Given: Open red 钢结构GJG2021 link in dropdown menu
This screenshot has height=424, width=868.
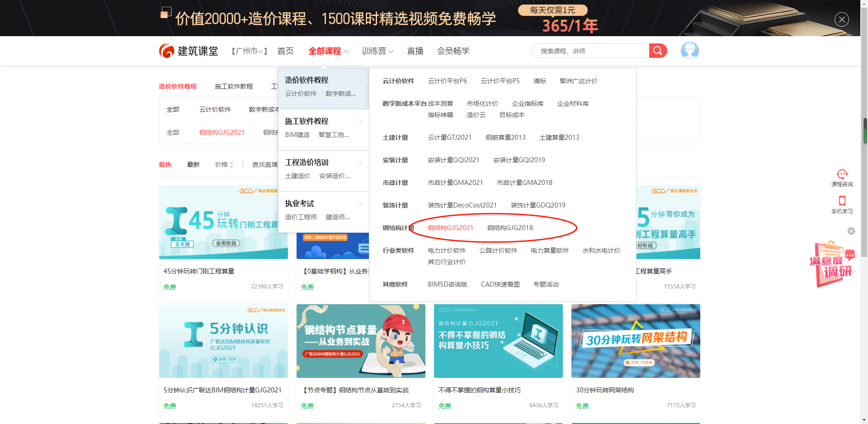Looking at the screenshot, I should pyautogui.click(x=450, y=228).
